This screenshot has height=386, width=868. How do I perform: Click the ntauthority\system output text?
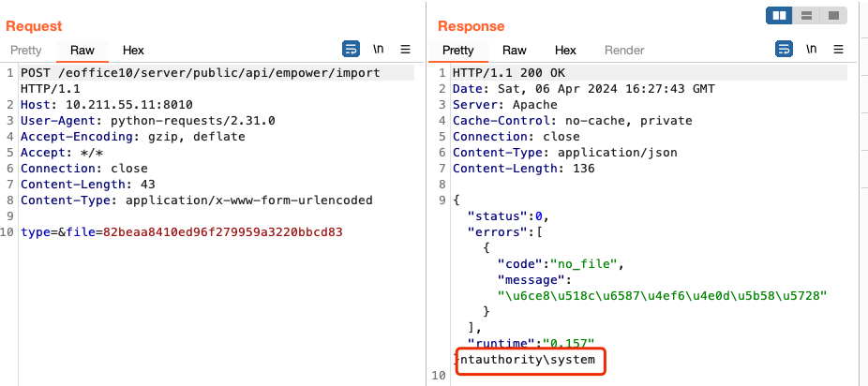pos(528,360)
